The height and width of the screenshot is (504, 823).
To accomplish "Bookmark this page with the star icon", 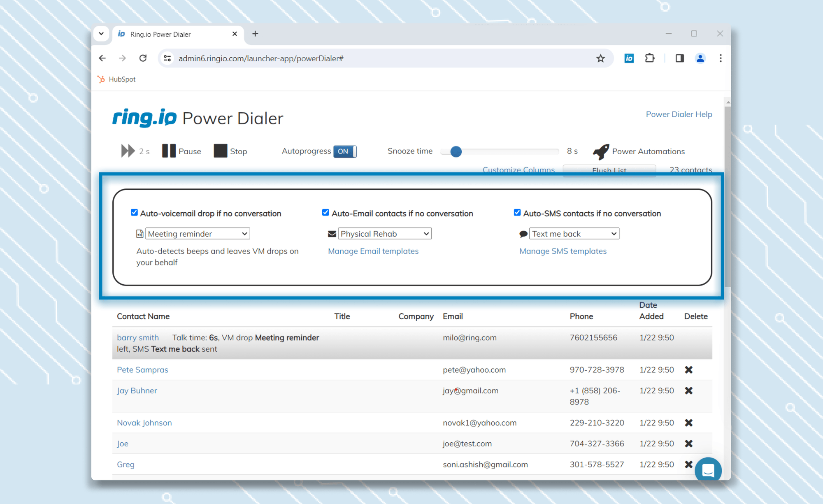I will [600, 58].
